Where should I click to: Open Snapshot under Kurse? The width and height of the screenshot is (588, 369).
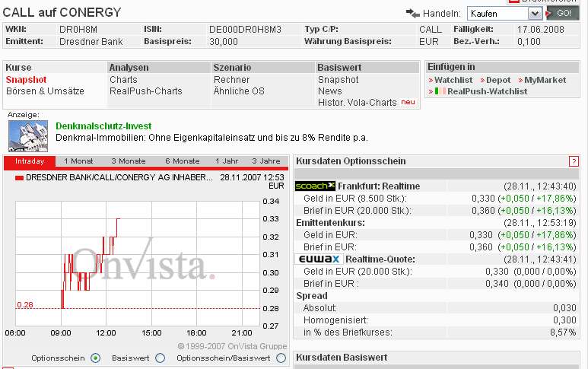(27, 80)
